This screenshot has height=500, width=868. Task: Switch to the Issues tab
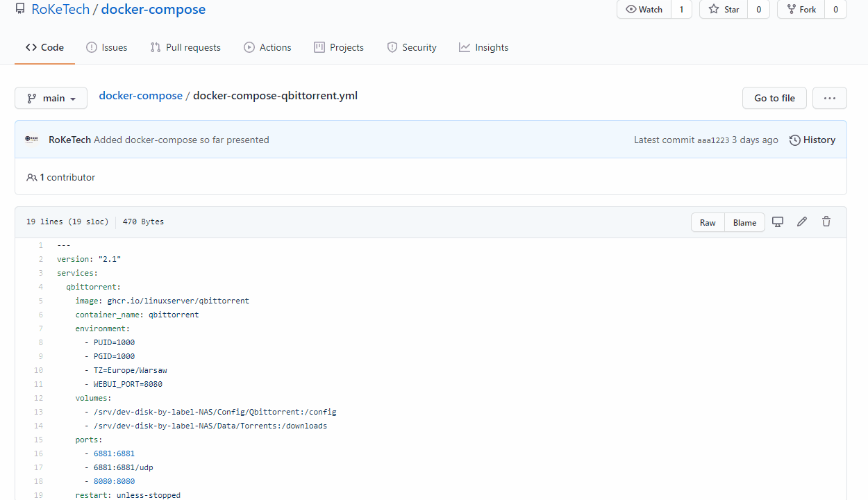[x=107, y=47]
